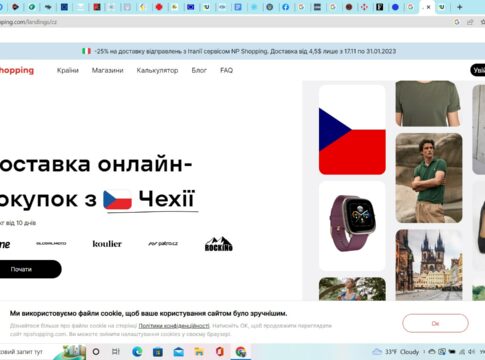Image resolution: width=485 pixels, height=360 pixels.
Task: Open the FAQ page
Action: click(x=226, y=70)
